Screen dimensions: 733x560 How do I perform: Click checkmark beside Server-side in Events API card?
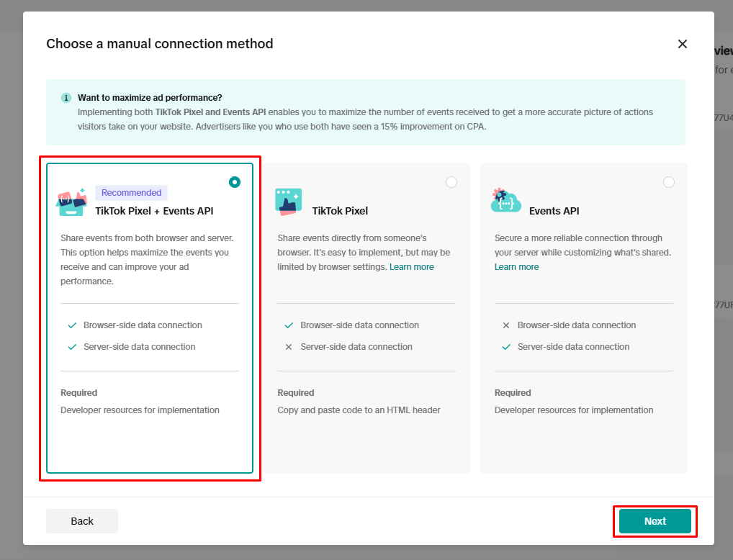[x=505, y=347]
